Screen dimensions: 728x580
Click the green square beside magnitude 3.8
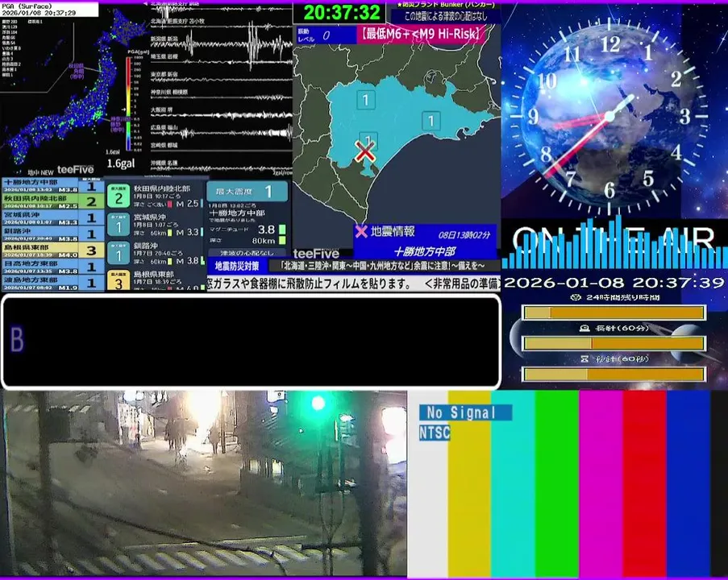tap(282, 230)
